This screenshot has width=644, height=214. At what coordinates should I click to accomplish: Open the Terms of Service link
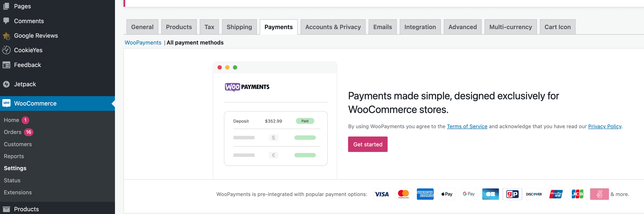467,126
